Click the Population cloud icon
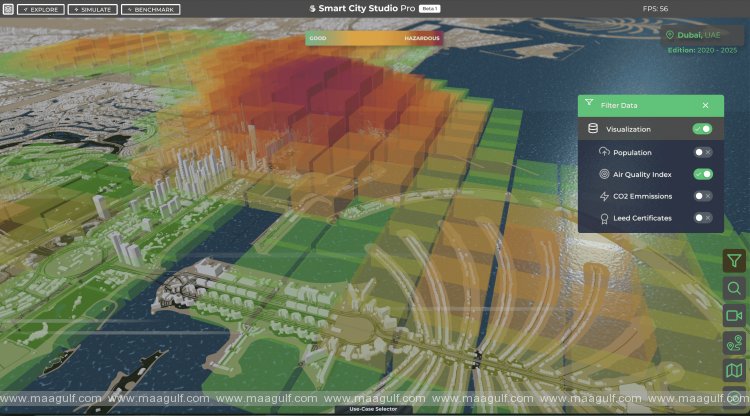This screenshot has width=750, height=416. point(604,152)
